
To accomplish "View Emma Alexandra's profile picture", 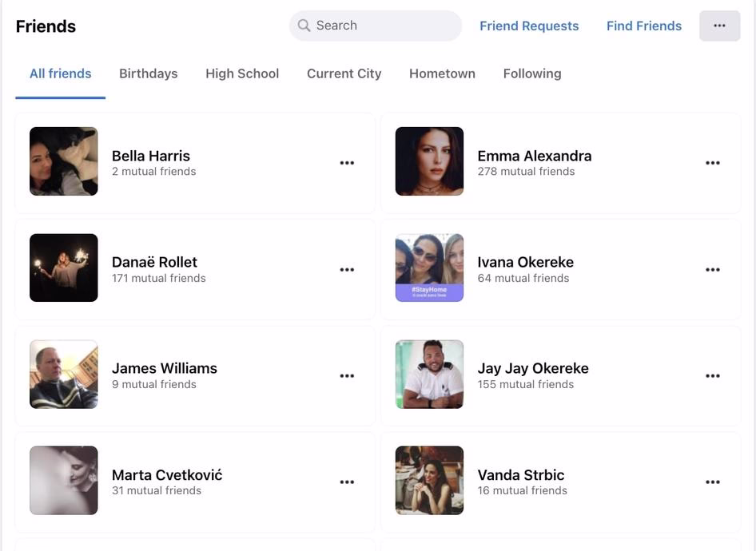I will pyautogui.click(x=429, y=161).
